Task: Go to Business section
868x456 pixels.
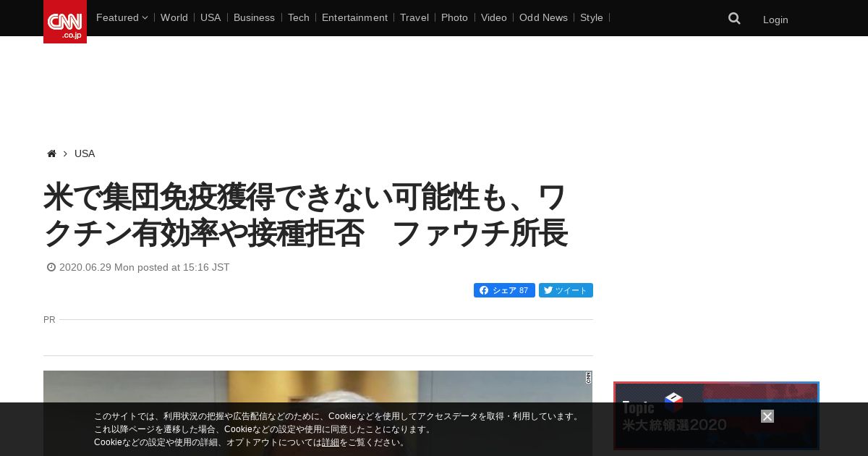Action: click(254, 17)
